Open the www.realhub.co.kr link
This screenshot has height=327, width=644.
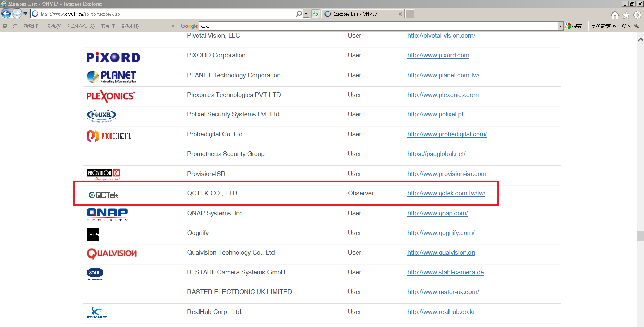tap(441, 312)
